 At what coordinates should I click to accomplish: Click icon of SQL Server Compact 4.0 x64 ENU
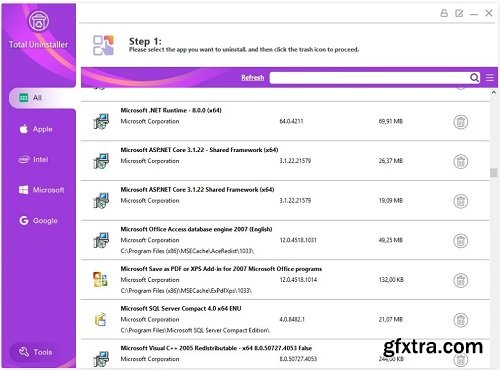100,319
